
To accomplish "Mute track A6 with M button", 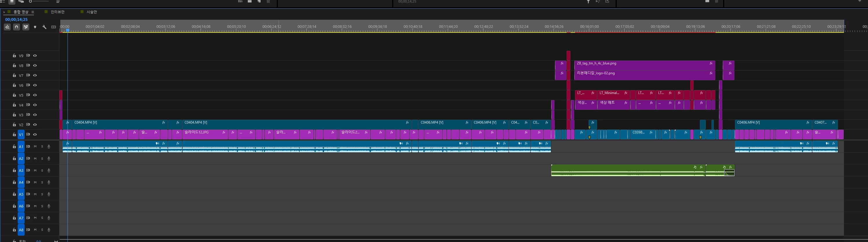I will 35,206.
